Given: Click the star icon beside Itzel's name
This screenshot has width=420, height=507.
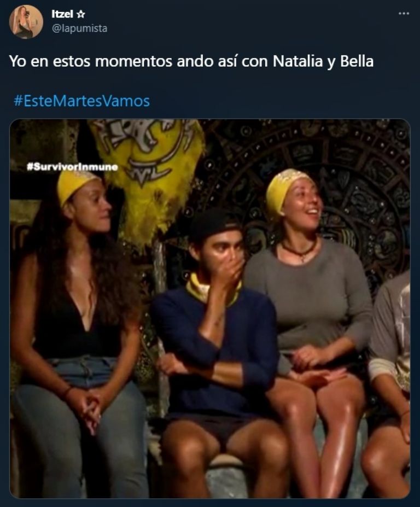Looking at the screenshot, I should 80,14.
